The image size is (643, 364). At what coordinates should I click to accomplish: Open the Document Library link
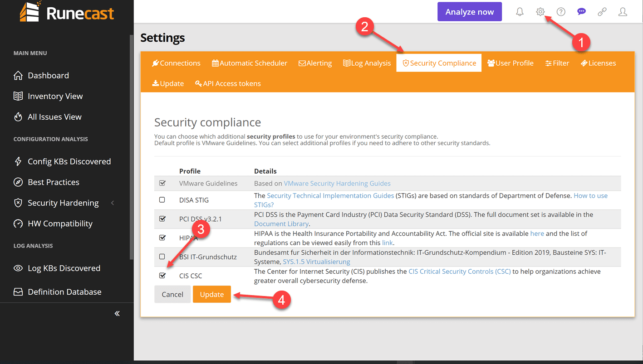[281, 224]
